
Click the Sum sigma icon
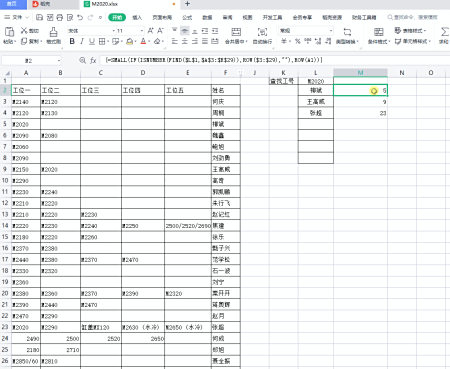point(444,32)
